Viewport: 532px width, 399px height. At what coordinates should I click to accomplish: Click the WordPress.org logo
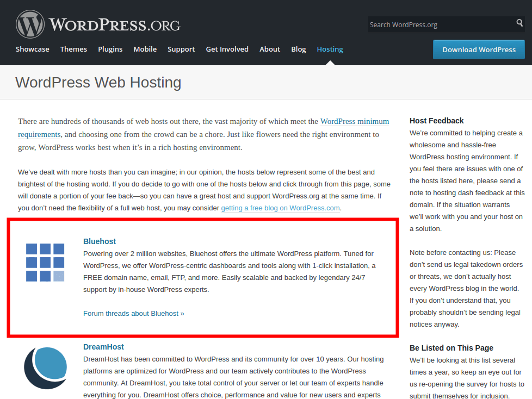point(98,23)
